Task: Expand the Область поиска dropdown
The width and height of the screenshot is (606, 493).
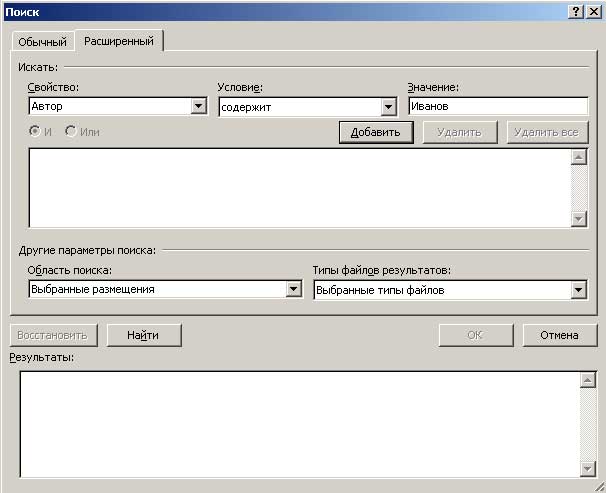Action: tap(294, 290)
